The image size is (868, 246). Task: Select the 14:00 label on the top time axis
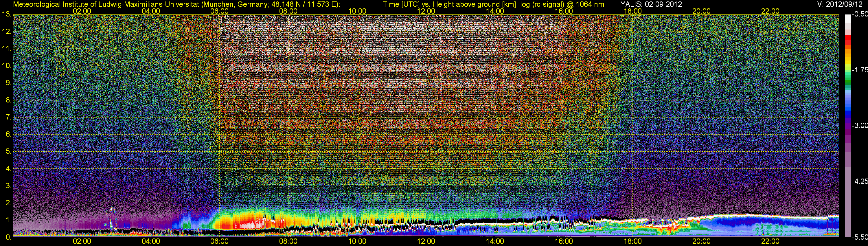[495, 11]
